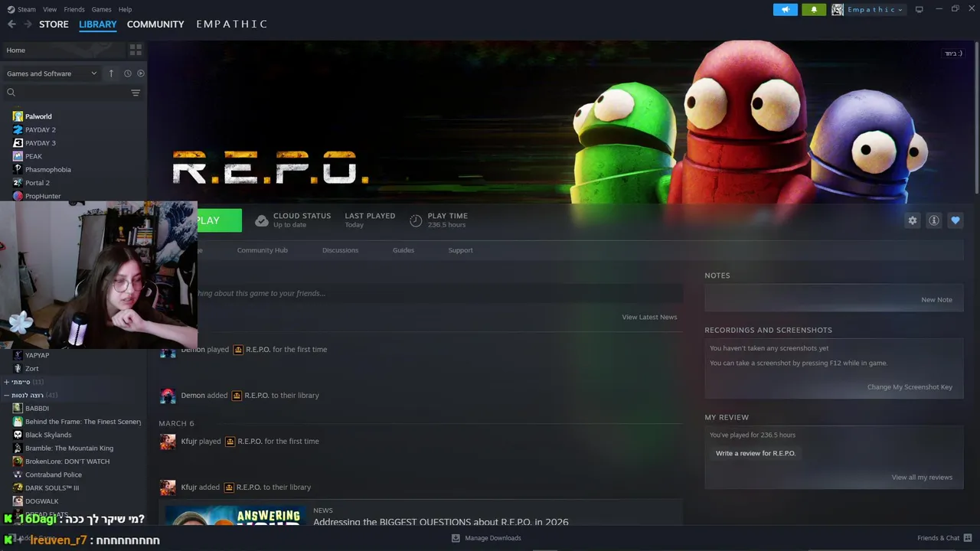Collapse the expanded collection with 41 games
The width and height of the screenshot is (980, 551).
[x=7, y=396]
